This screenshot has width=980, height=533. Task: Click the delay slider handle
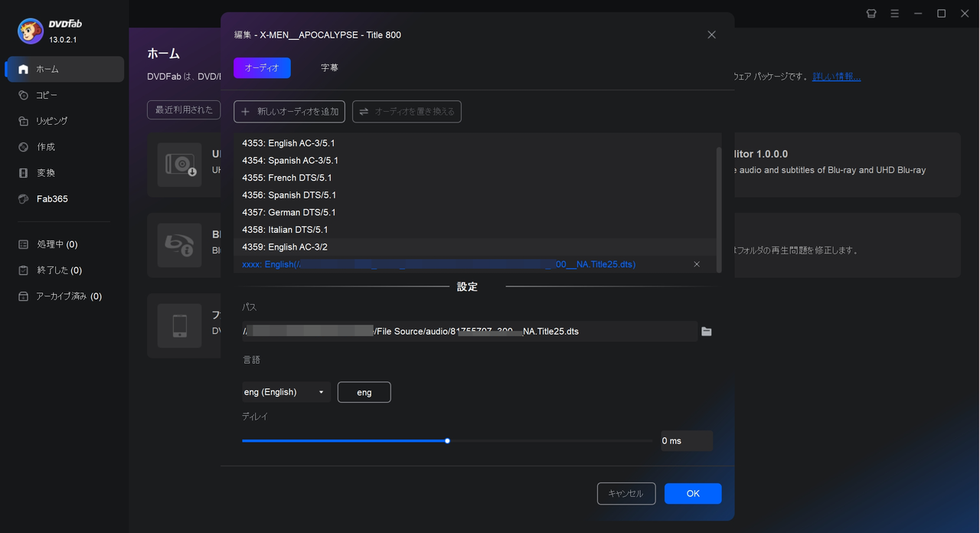pyautogui.click(x=447, y=441)
